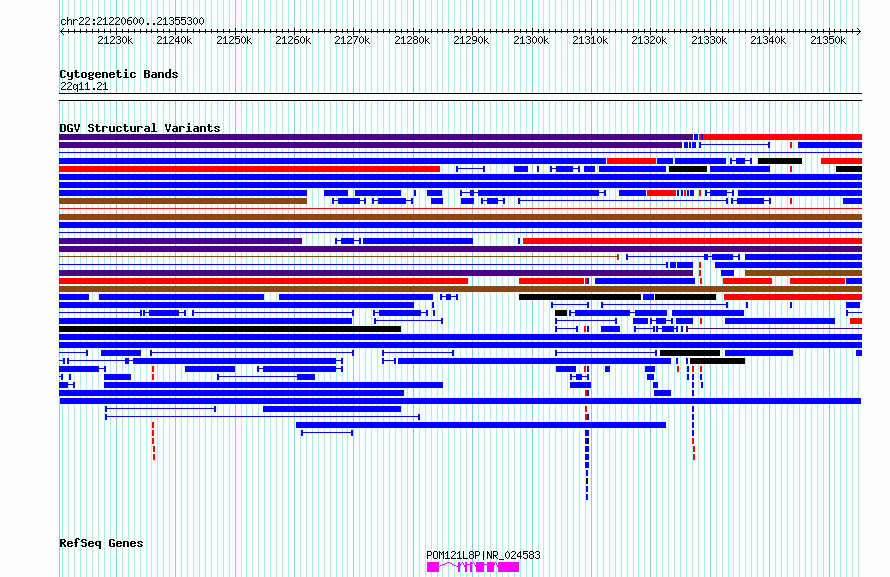Click the red segment ending the topmost variant row
This screenshot has height=577, width=890.
[x=783, y=137]
